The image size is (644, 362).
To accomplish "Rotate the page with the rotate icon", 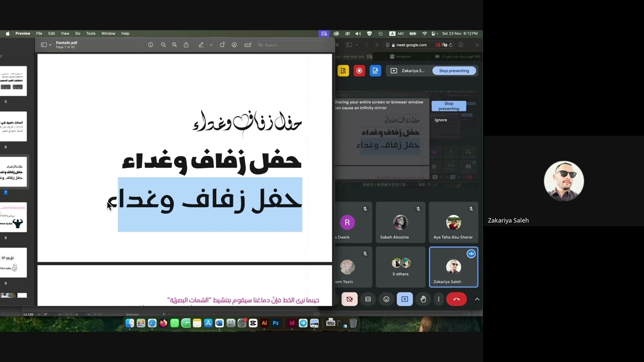I will coord(222,45).
